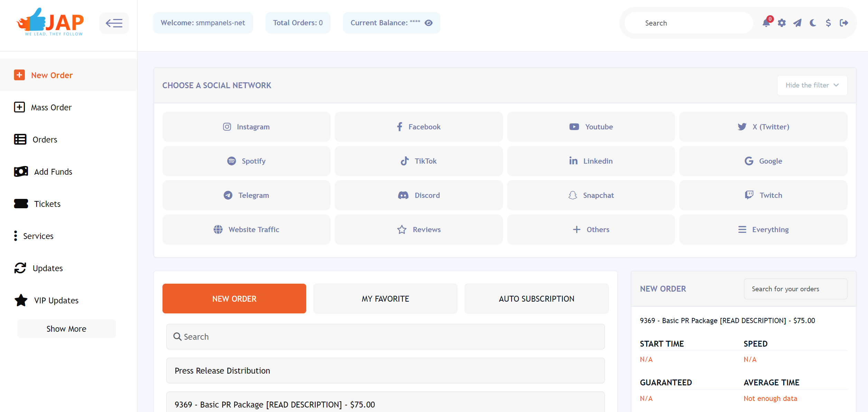Click the dollar sign currency icon
This screenshot has height=412, width=868.
pos(828,23)
